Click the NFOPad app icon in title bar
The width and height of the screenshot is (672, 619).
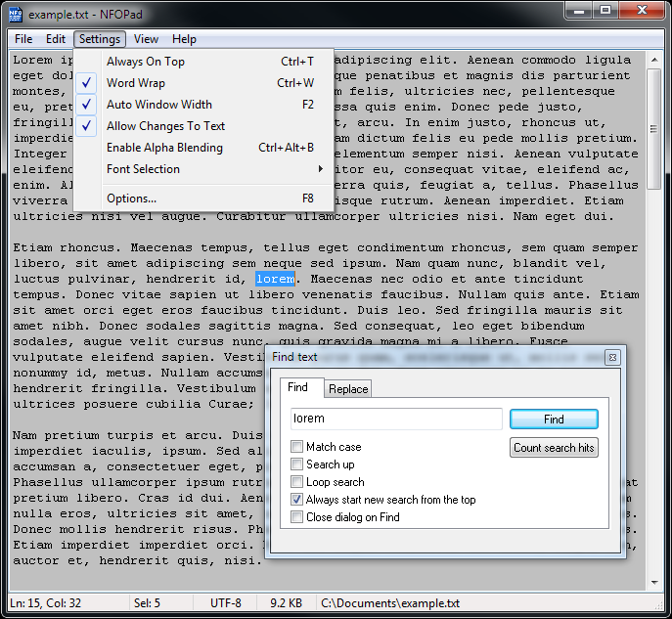click(x=16, y=14)
